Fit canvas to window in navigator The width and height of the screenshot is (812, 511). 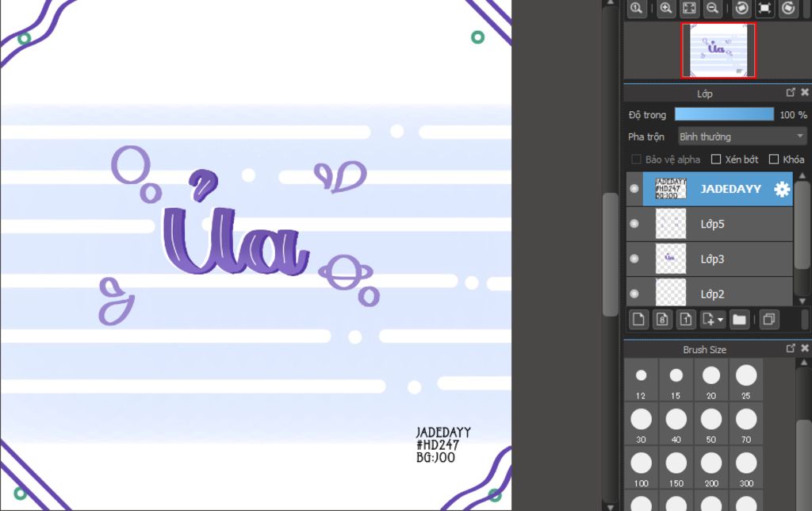click(x=689, y=8)
